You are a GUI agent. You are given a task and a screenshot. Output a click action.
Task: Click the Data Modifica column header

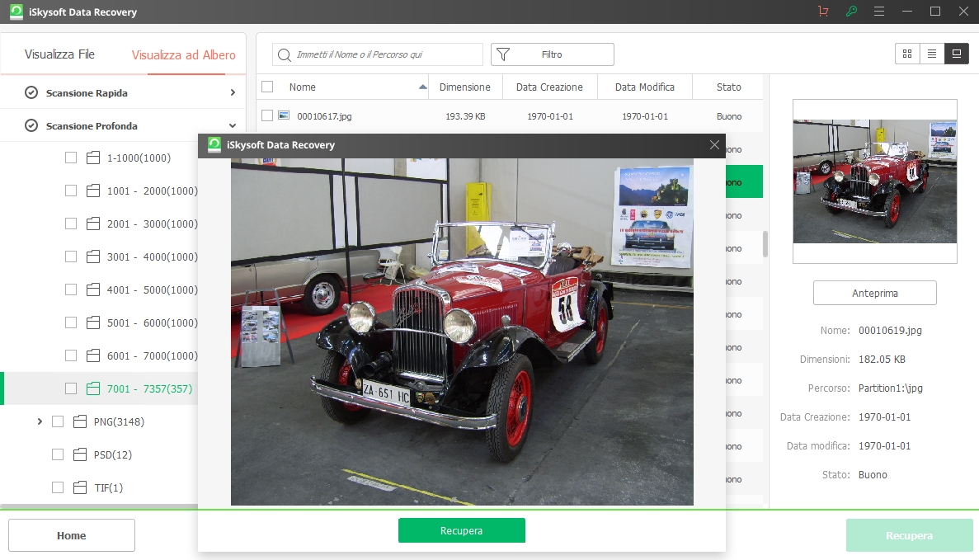click(x=645, y=87)
